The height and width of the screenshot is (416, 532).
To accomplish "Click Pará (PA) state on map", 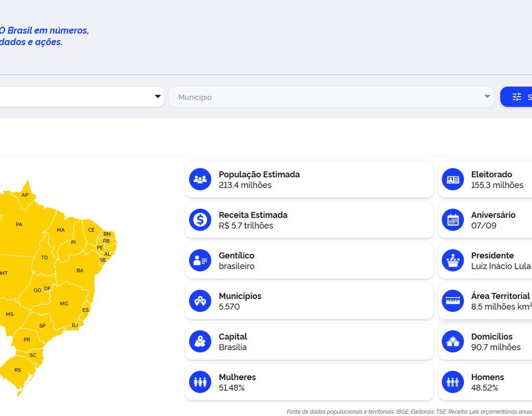I will tap(19, 225).
